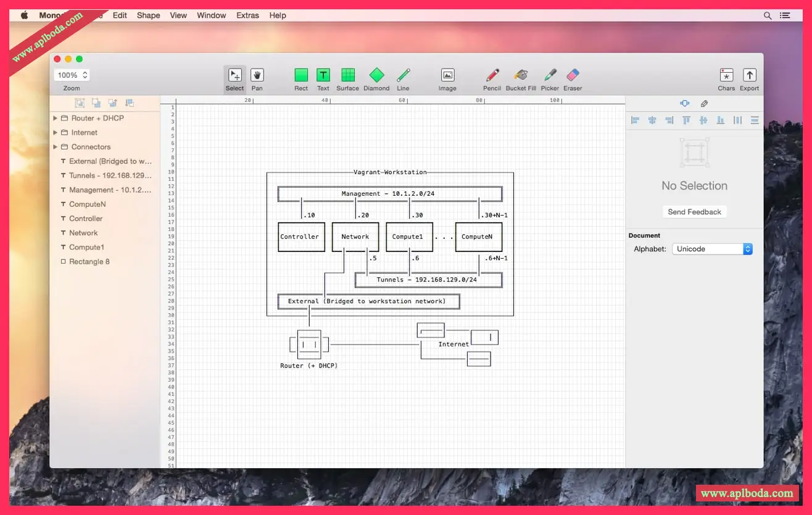Image resolution: width=812 pixels, height=515 pixels.
Task: Choose the Bucket Fill tool
Action: [x=521, y=76]
